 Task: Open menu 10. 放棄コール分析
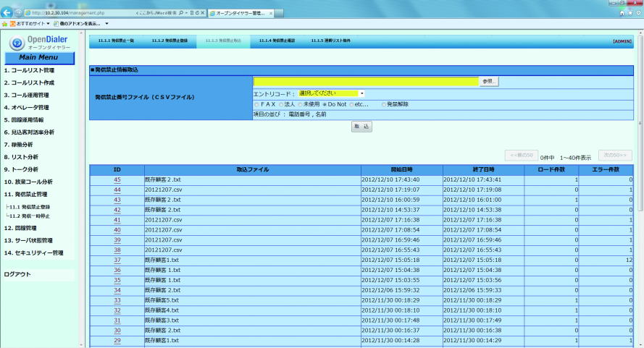pos(28,182)
